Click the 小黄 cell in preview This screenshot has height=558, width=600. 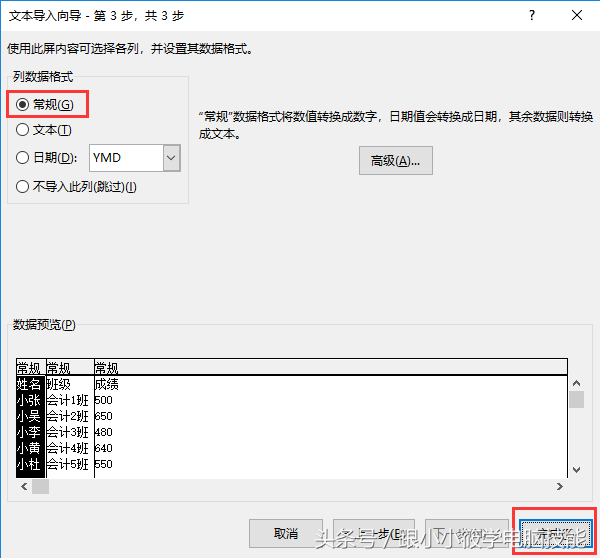coord(29,448)
